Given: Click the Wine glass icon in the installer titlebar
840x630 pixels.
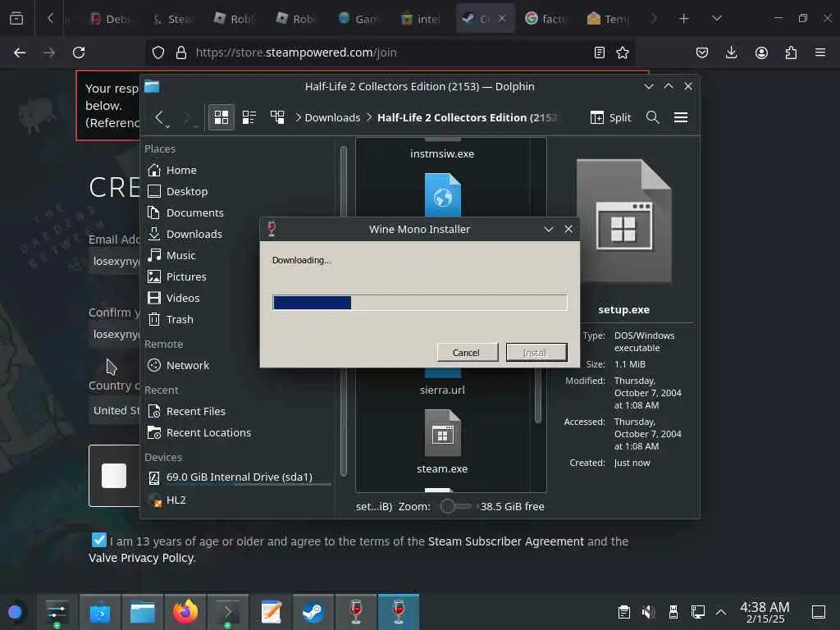Looking at the screenshot, I should pos(272,229).
